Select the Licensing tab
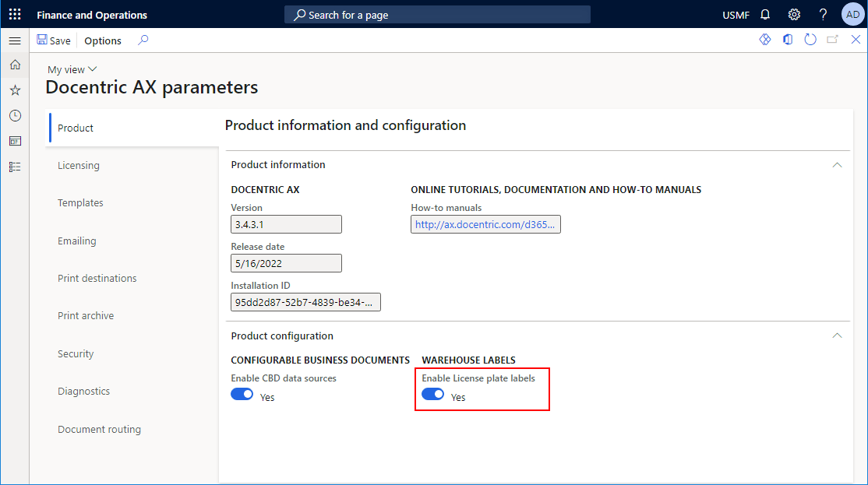Viewport: 868px width, 485px height. [133, 165]
